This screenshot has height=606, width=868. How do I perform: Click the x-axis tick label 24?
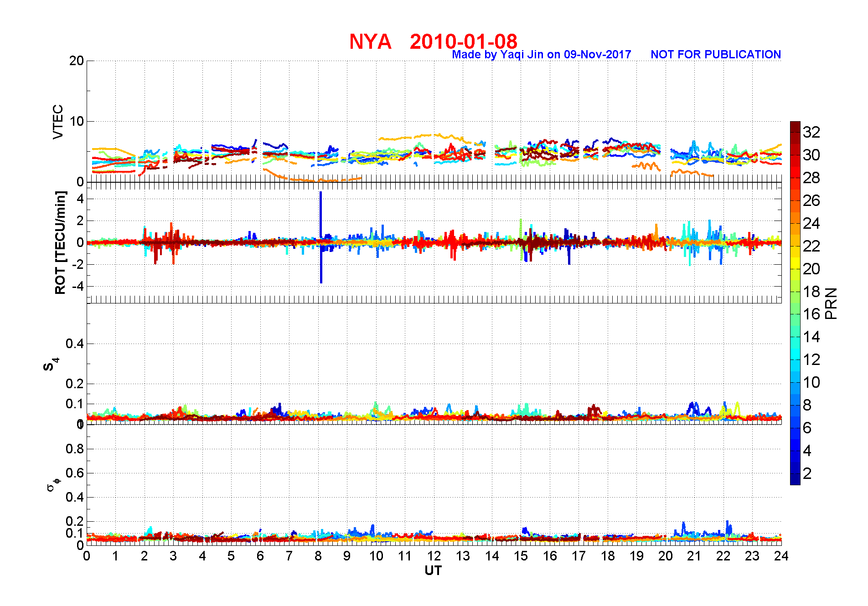click(x=781, y=556)
